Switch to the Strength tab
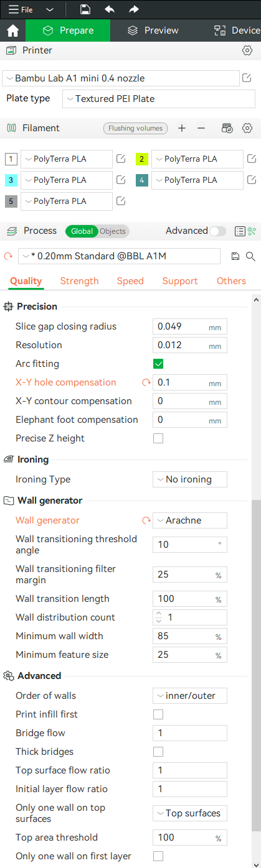The width and height of the screenshot is (261, 868). coord(79,281)
